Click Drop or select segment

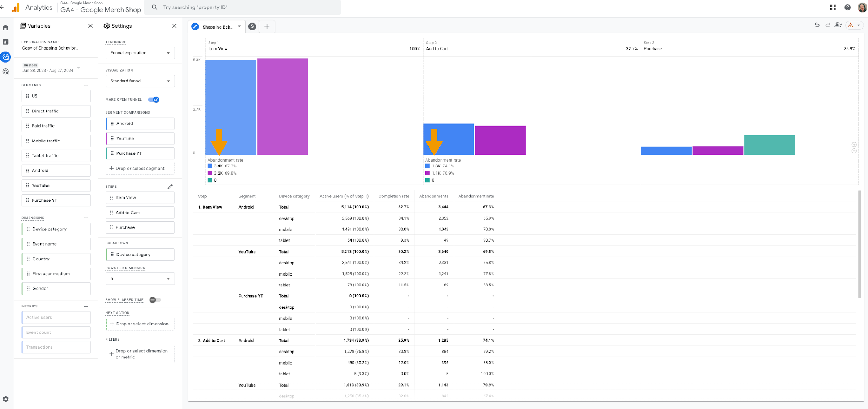tap(140, 169)
